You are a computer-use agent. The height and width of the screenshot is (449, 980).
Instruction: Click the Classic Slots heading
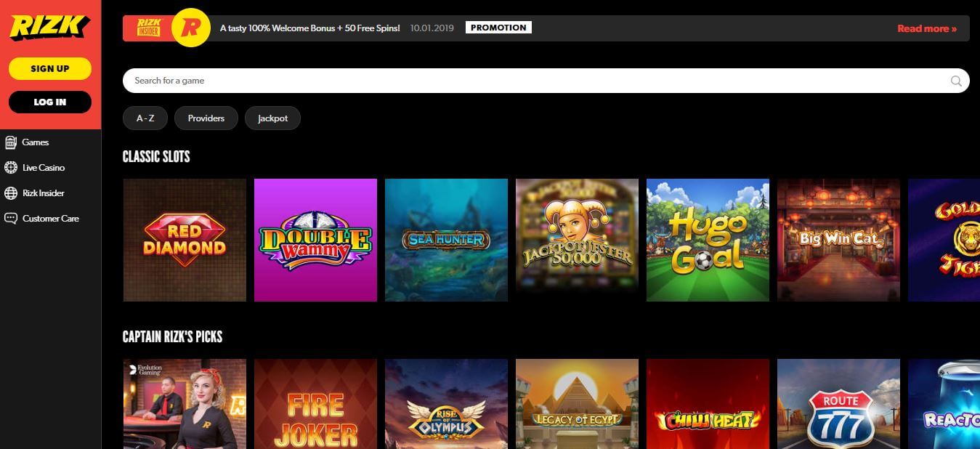click(156, 156)
